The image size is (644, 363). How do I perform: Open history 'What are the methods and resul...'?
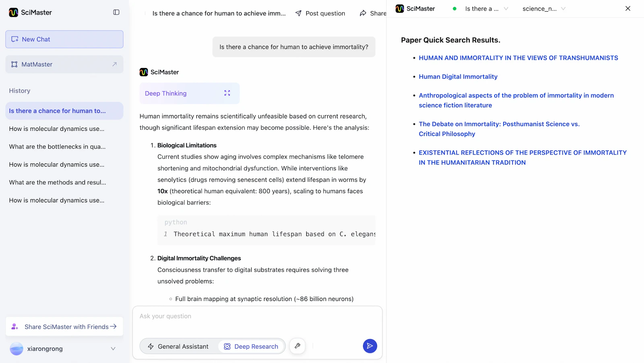coord(58,182)
